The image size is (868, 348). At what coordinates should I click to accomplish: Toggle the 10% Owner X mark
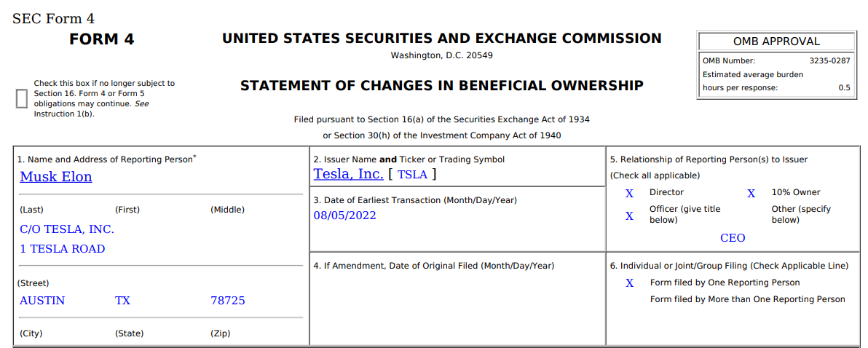pyautogui.click(x=751, y=193)
